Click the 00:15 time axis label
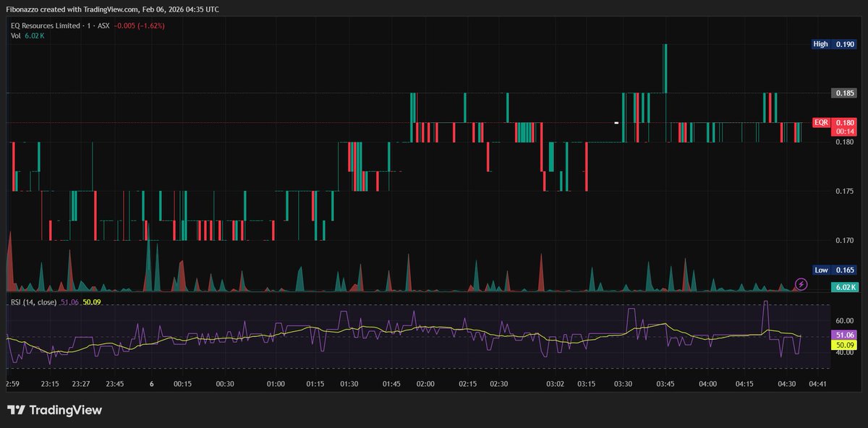This screenshot has width=868, height=428. [x=184, y=384]
